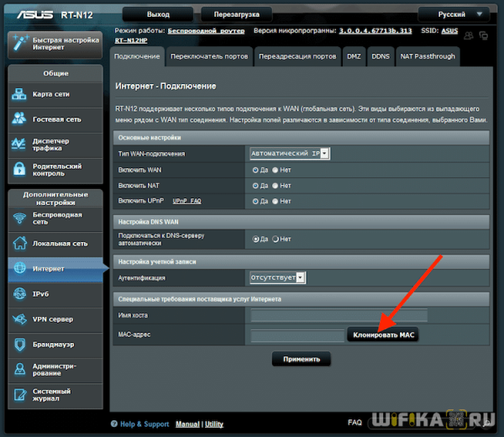504x437 pixels.
Task: Open the NAT Passthrough tab
Action: [x=428, y=56]
